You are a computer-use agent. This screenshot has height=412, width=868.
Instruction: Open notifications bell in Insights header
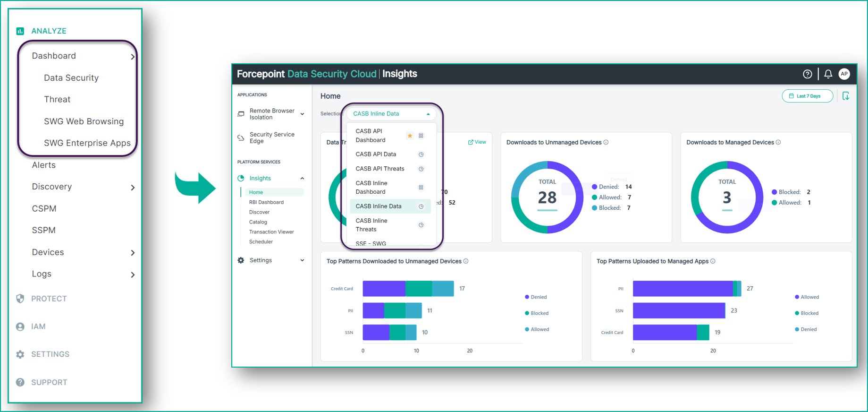828,74
